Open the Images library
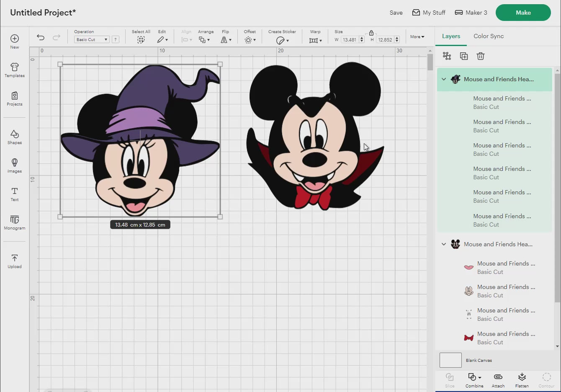The image size is (561, 392). (15, 165)
